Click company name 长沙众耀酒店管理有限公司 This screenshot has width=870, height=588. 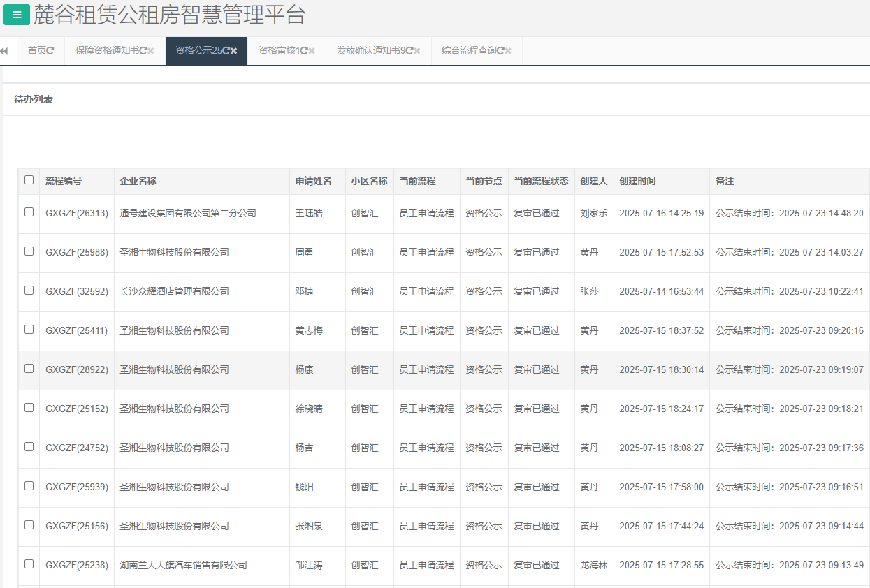tap(174, 291)
